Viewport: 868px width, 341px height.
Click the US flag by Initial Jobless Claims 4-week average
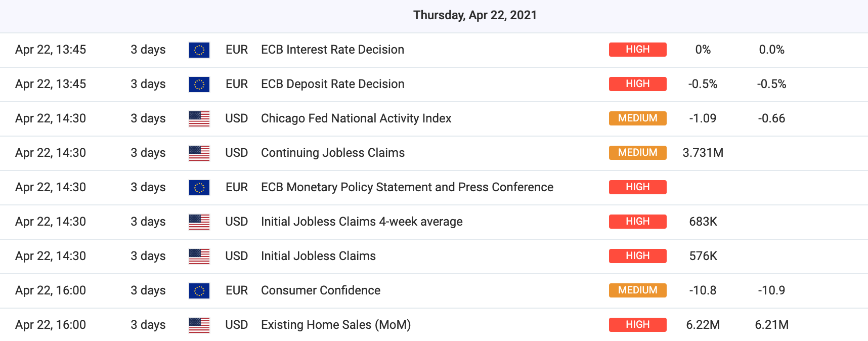(x=199, y=222)
